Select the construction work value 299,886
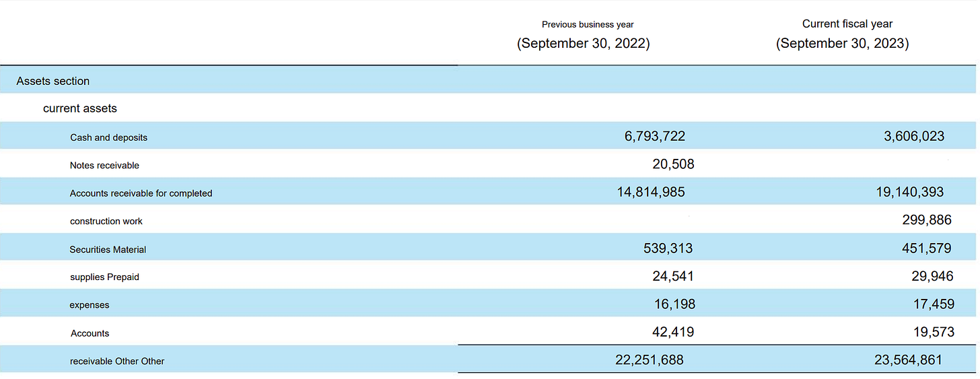This screenshot has height=379, width=980. [927, 219]
